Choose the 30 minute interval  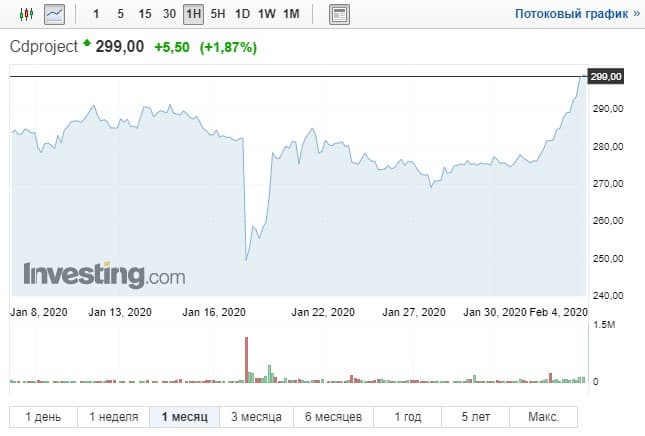pos(170,15)
